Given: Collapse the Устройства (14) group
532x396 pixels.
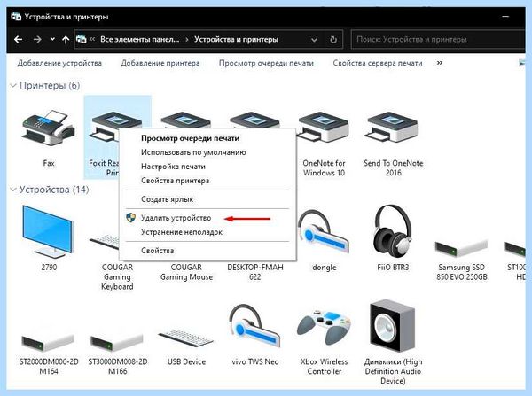Looking at the screenshot, I should (x=13, y=190).
